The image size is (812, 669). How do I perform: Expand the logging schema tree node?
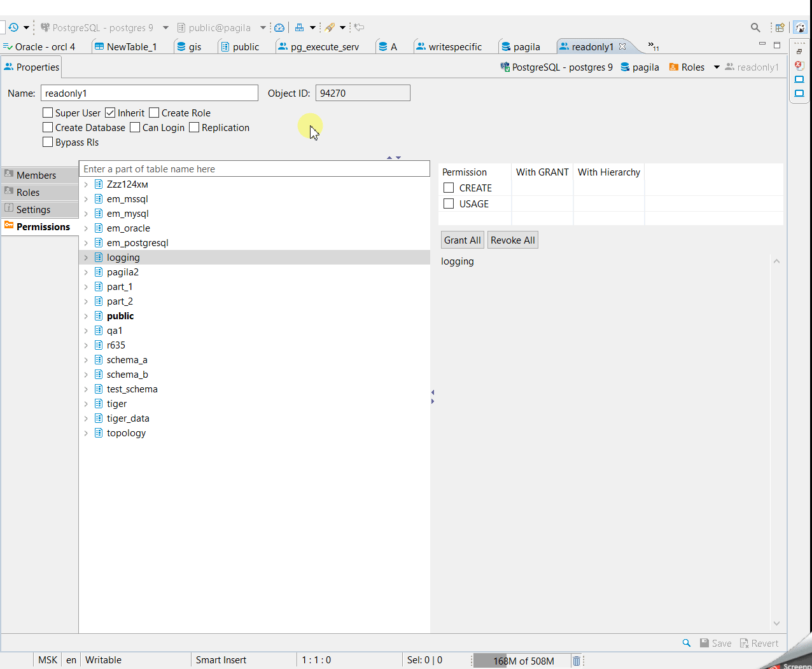click(x=86, y=257)
